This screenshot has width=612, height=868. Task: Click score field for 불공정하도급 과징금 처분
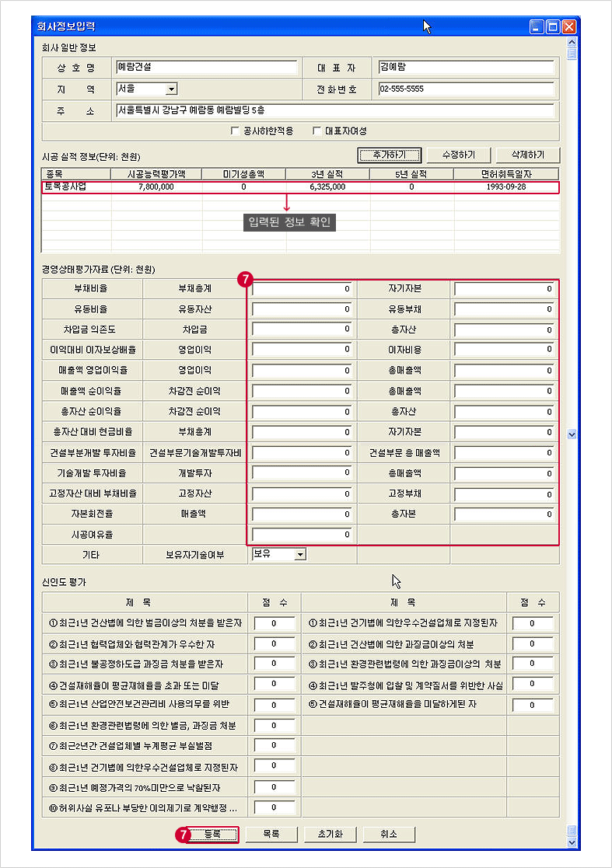(x=275, y=664)
